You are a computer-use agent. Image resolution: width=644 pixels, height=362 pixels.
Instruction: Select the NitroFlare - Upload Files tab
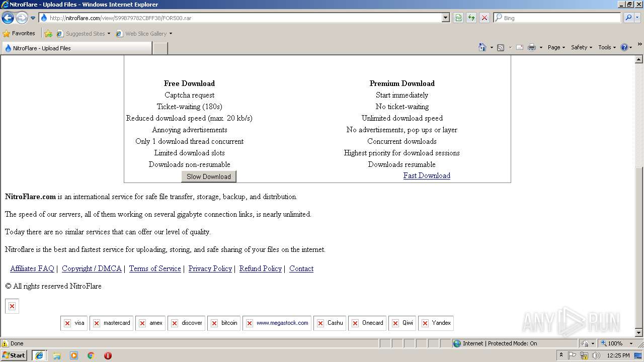pos(76,48)
